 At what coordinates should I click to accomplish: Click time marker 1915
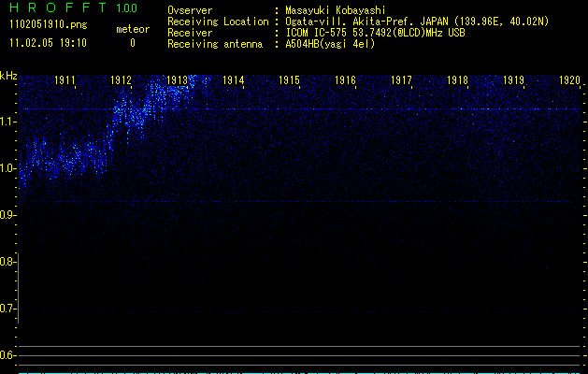coord(289,79)
